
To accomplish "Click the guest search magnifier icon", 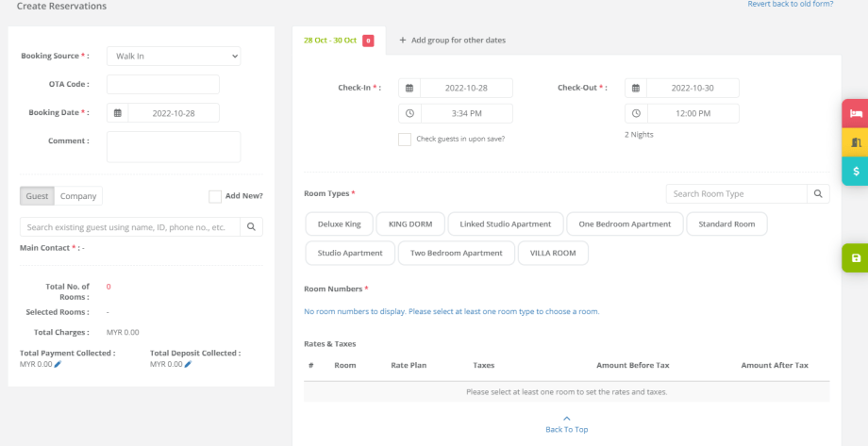I will tap(251, 227).
